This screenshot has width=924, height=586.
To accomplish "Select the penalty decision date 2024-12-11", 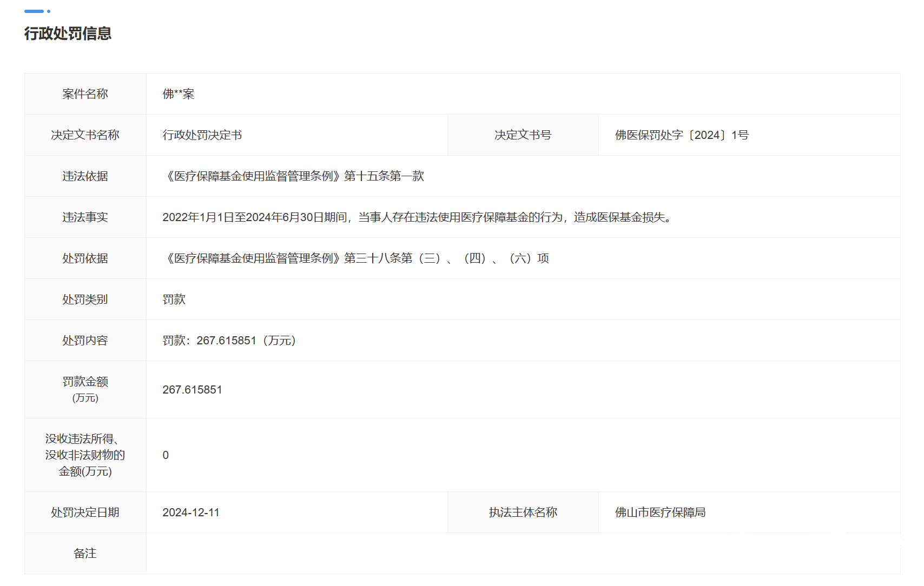I will pyautogui.click(x=192, y=512).
